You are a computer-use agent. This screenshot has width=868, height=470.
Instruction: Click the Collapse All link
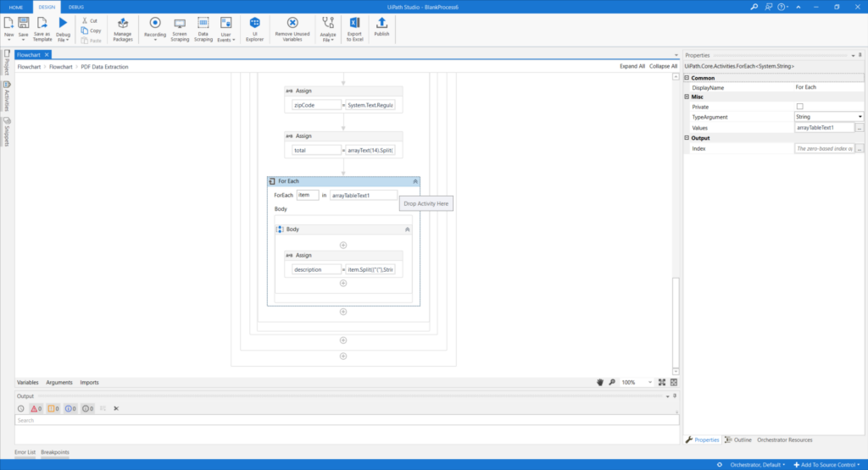[663, 66]
